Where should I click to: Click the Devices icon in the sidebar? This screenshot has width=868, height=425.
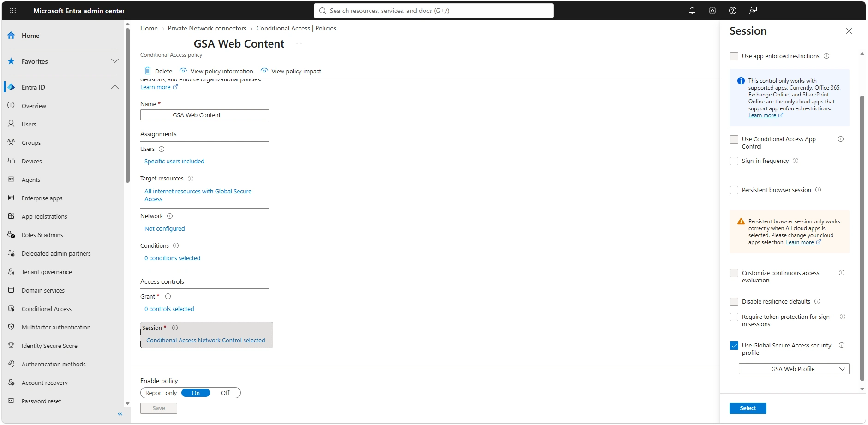pyautogui.click(x=12, y=161)
